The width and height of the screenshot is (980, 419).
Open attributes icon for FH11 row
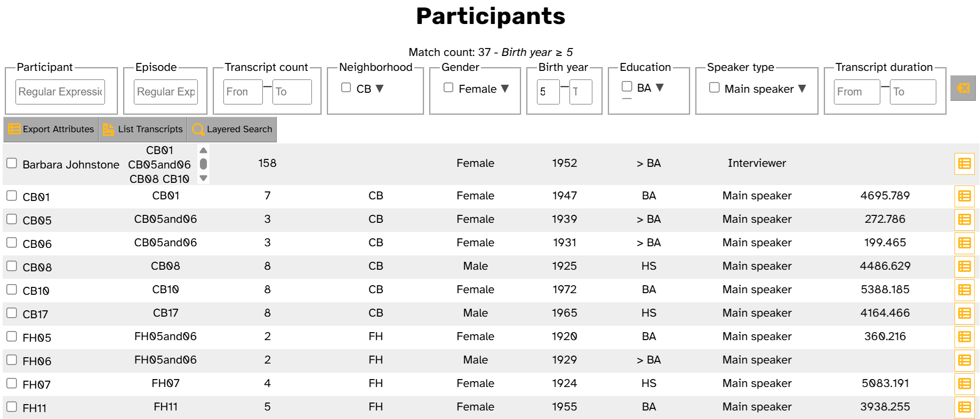pyautogui.click(x=964, y=407)
